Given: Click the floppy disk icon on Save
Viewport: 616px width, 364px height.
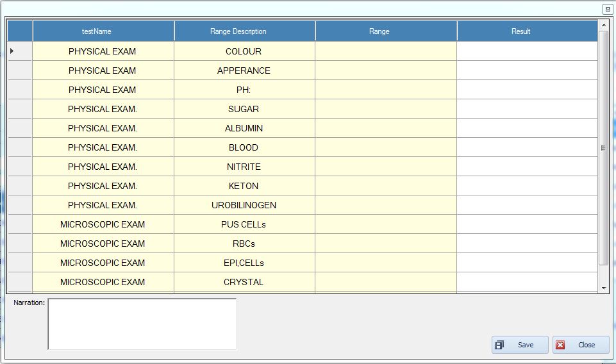Looking at the screenshot, I should [x=499, y=345].
